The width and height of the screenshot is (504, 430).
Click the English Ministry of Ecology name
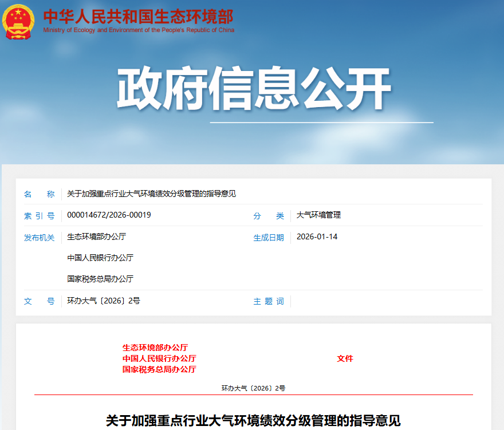(x=139, y=30)
